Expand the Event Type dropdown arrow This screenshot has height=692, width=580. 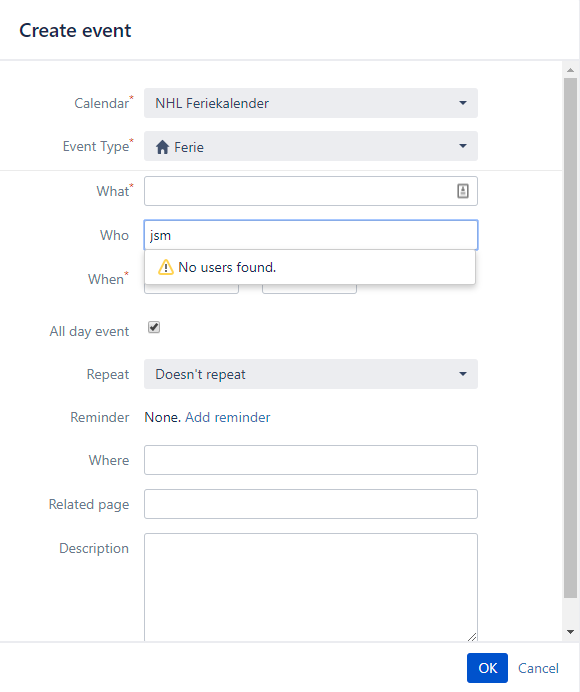click(463, 146)
